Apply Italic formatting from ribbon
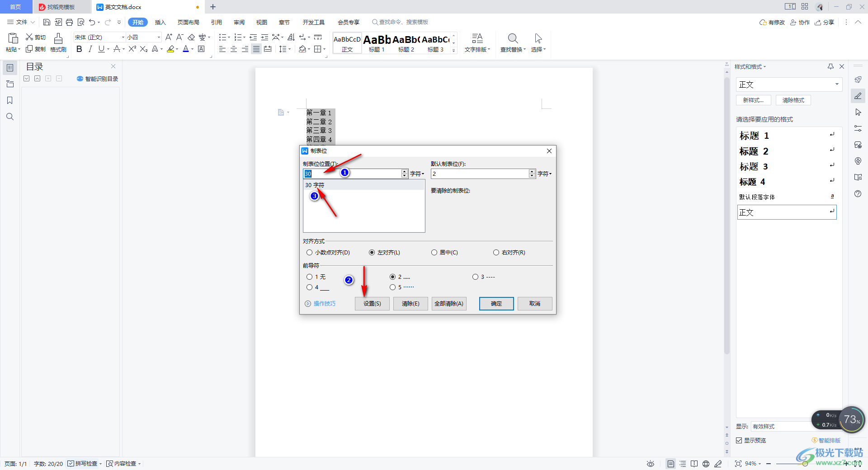 [x=90, y=49]
